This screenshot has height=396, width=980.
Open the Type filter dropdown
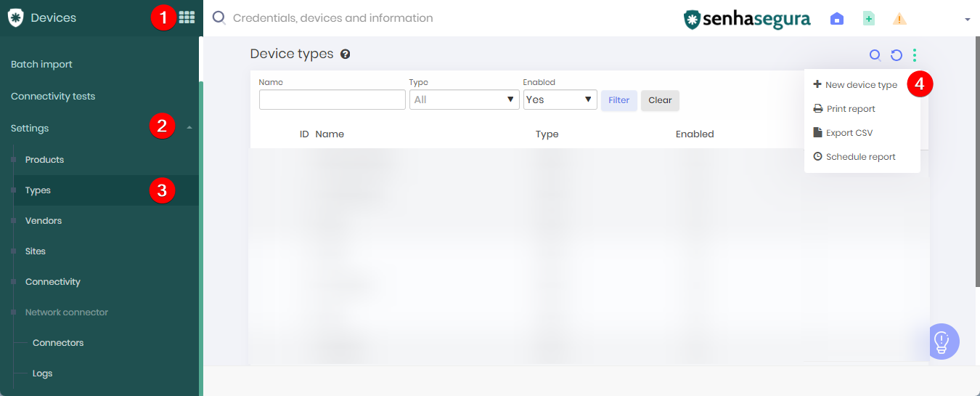click(465, 100)
